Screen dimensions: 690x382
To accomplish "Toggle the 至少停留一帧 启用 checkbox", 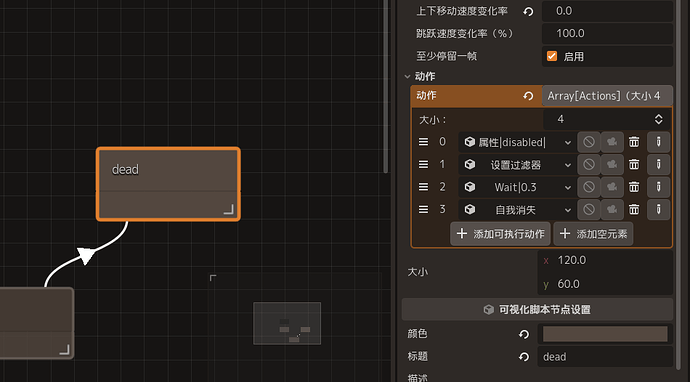I will (x=552, y=56).
